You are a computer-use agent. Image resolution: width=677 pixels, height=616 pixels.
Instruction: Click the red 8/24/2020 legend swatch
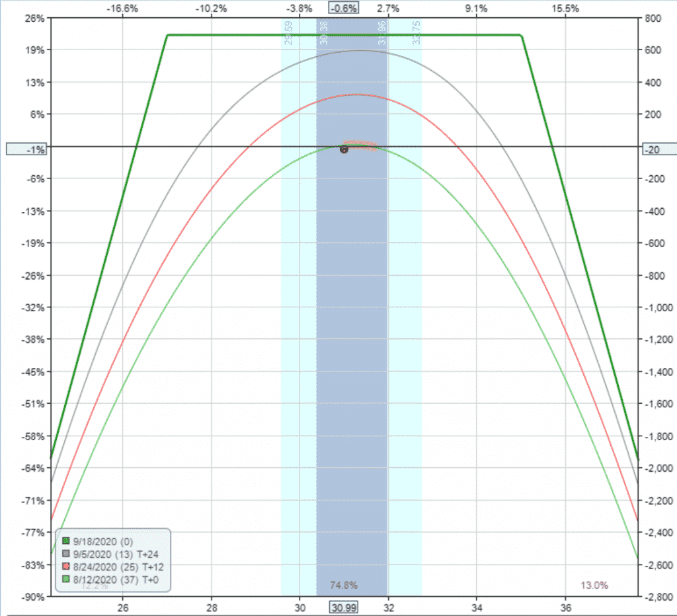[66, 566]
